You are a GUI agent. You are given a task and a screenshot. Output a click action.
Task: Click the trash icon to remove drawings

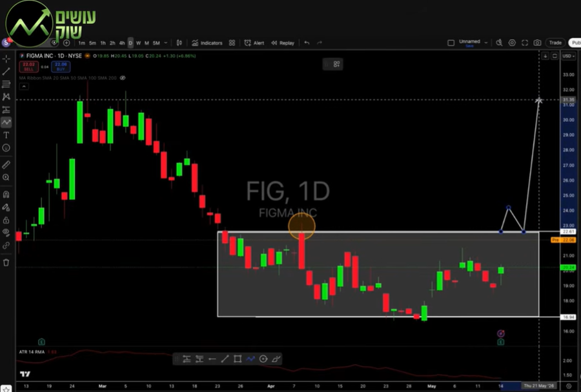(6, 262)
